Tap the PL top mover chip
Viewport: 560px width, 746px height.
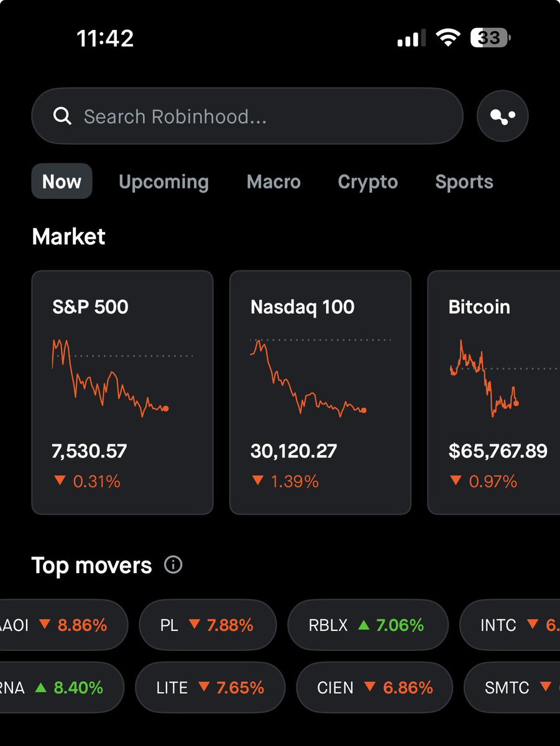[x=208, y=625]
